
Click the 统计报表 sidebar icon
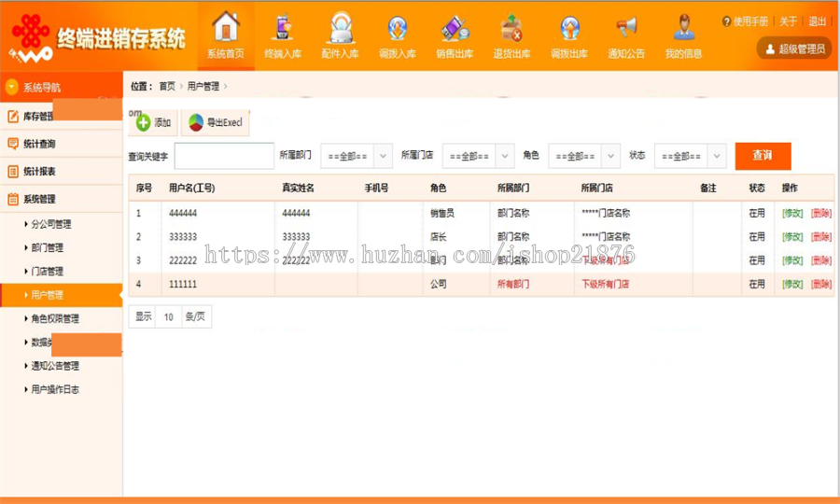(13, 172)
